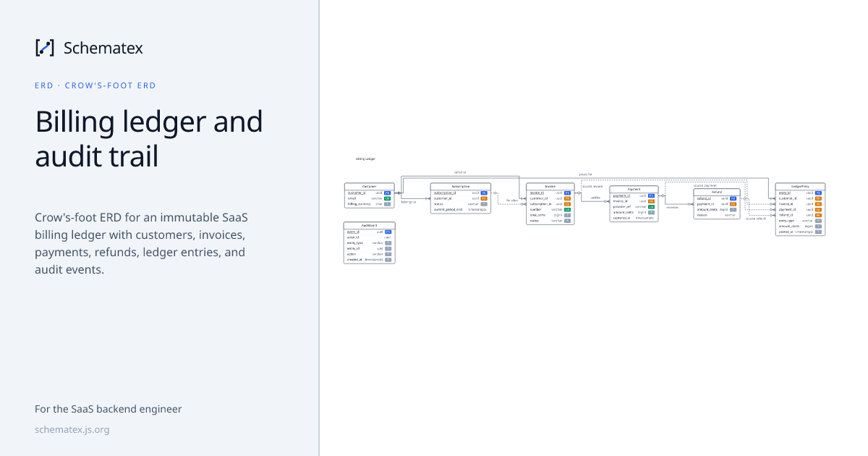This screenshot has width=868, height=456.
Task: Click the Schematex logo icon
Action: (x=45, y=48)
